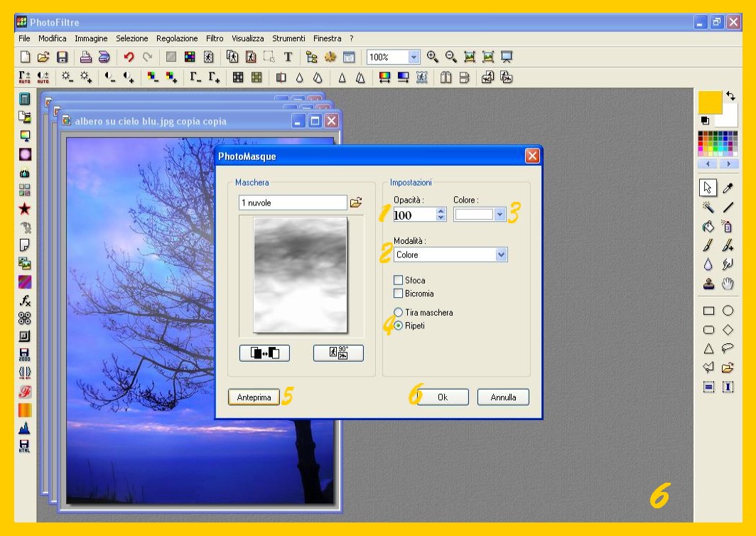Click the Save icon in toolbar
756x536 pixels.
[x=63, y=57]
